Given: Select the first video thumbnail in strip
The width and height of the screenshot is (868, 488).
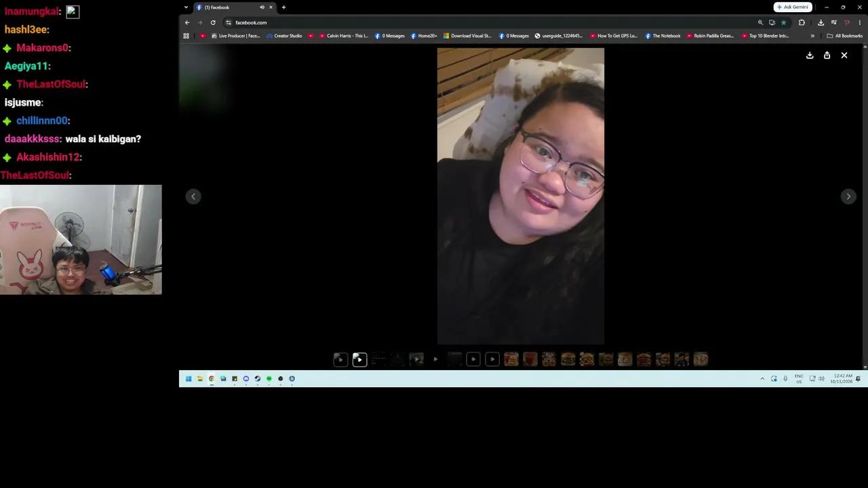Looking at the screenshot, I should [340, 359].
